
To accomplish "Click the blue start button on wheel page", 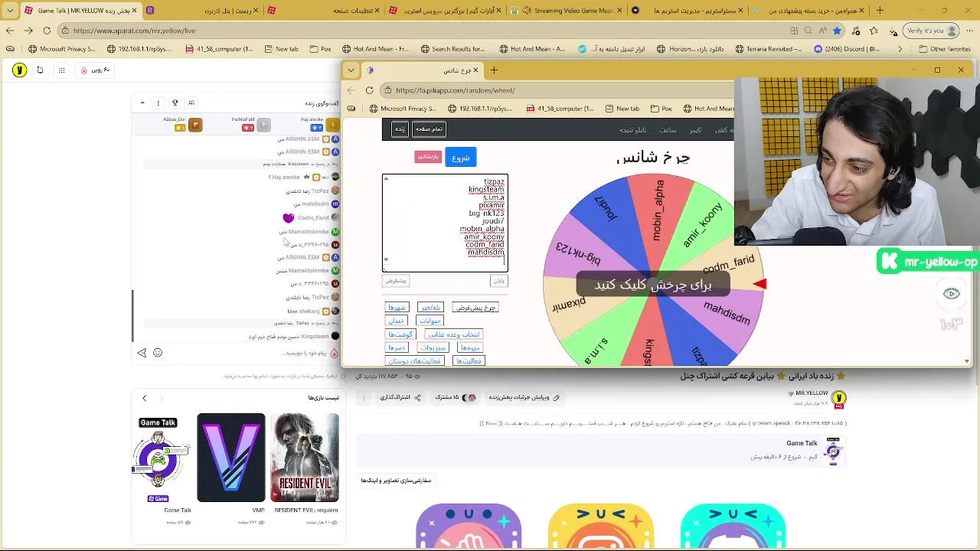I will pos(460,158).
